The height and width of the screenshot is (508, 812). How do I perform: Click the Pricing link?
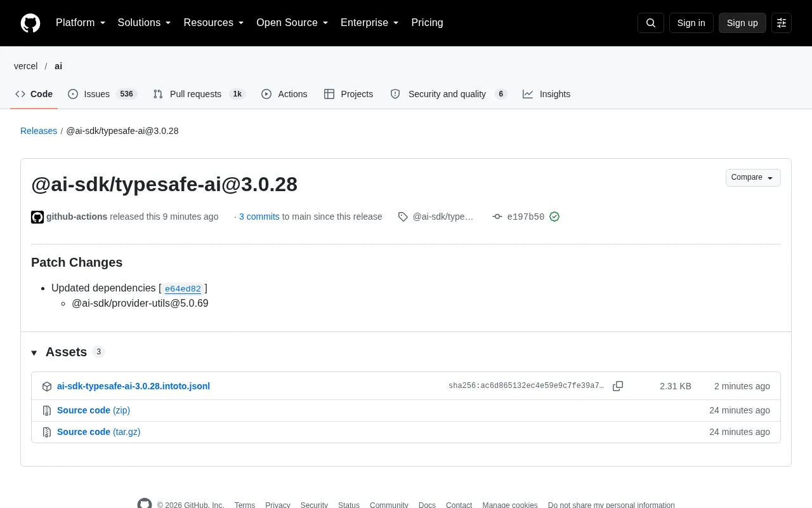tap(427, 23)
